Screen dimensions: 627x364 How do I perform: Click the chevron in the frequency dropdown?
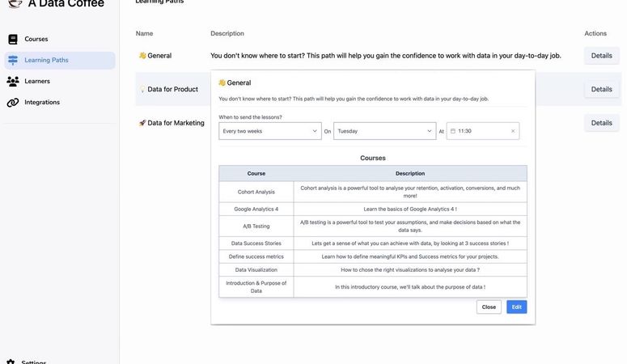(315, 131)
